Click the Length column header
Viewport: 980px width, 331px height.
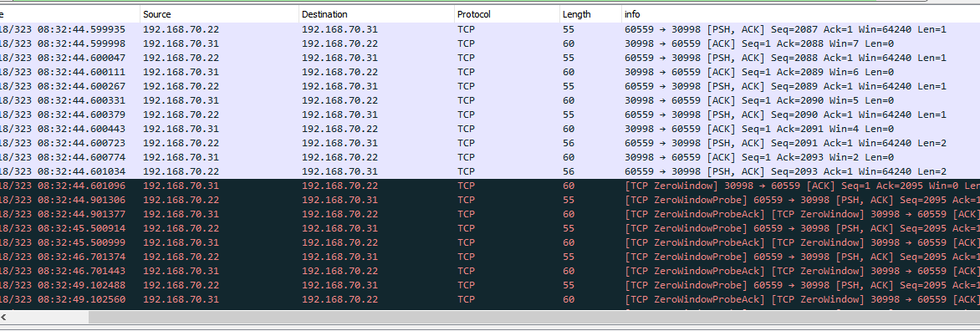(590, 14)
